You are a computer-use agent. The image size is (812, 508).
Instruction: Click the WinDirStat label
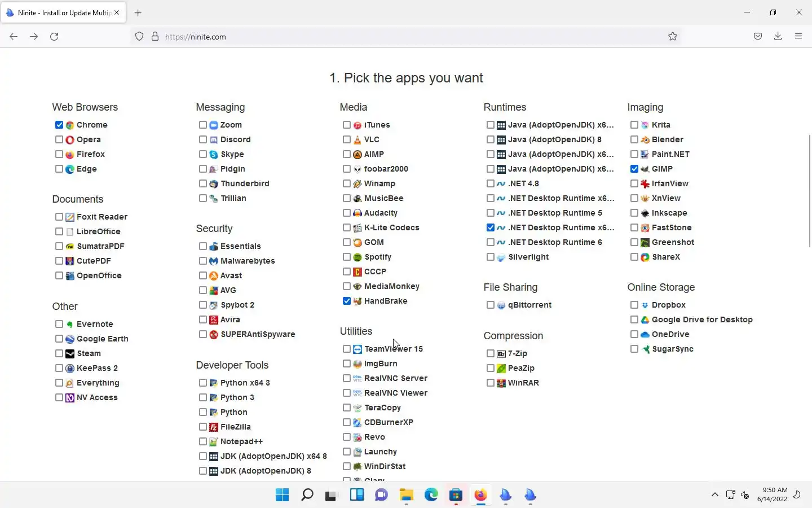click(x=385, y=466)
